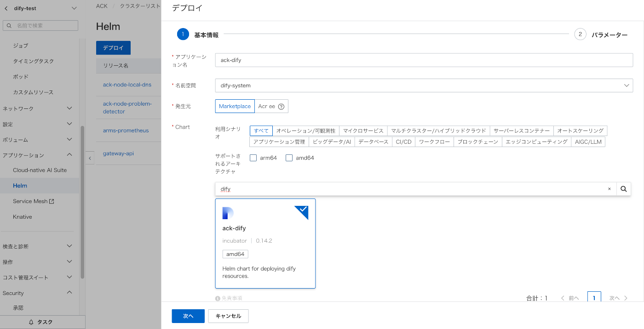Select the サーバーレスコンテナー filter

[x=522, y=131]
